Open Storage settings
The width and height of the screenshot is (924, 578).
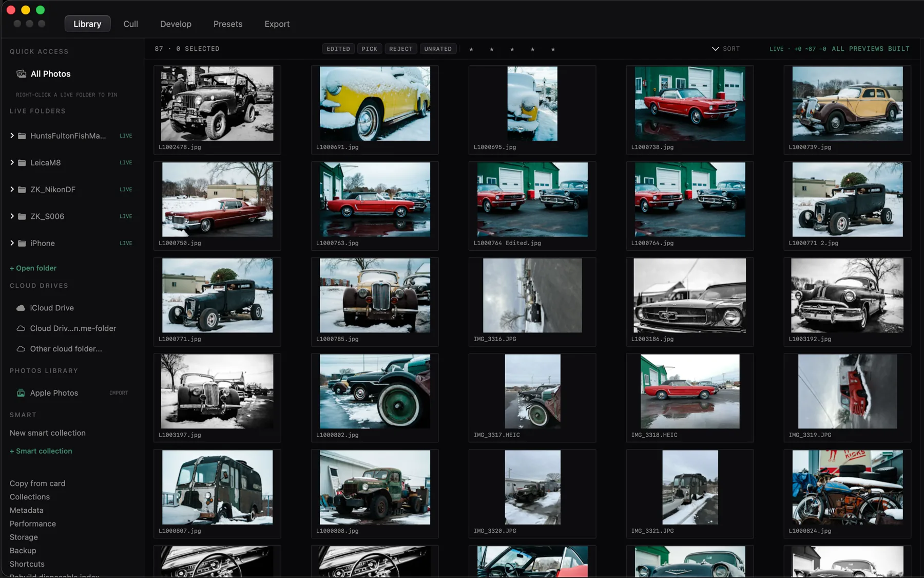[24, 537]
